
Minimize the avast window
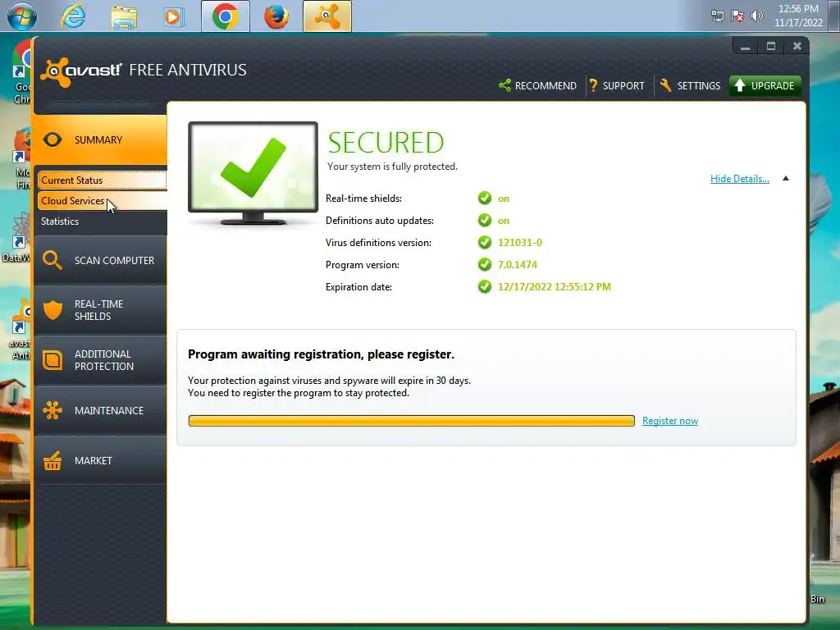[x=745, y=46]
